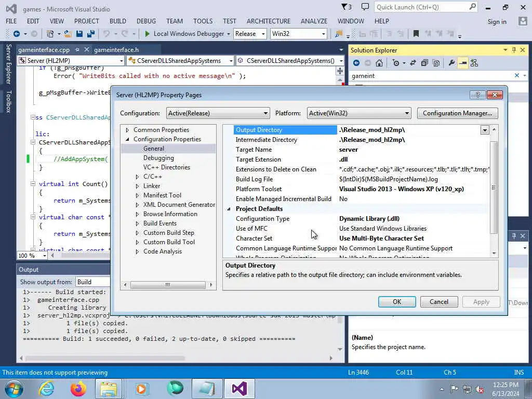Open the Win32 solution platform dropdown
Screen dimensions: 532x399
click(x=323, y=34)
